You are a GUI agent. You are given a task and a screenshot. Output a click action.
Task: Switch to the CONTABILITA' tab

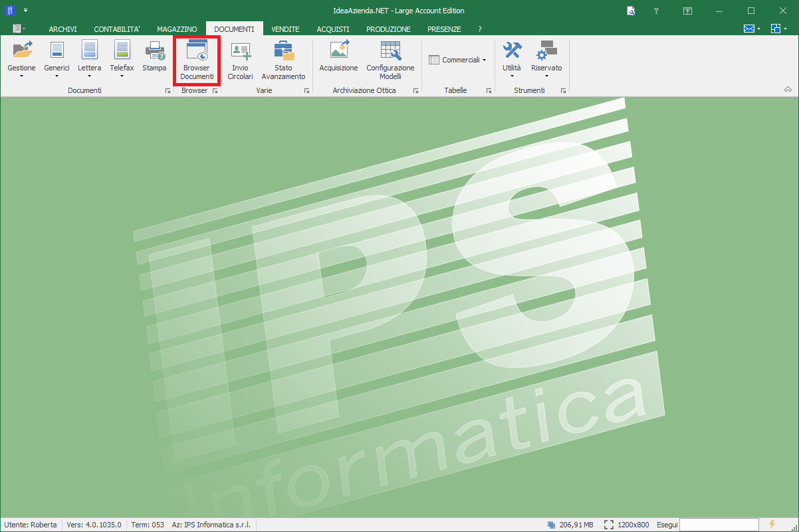pos(117,29)
